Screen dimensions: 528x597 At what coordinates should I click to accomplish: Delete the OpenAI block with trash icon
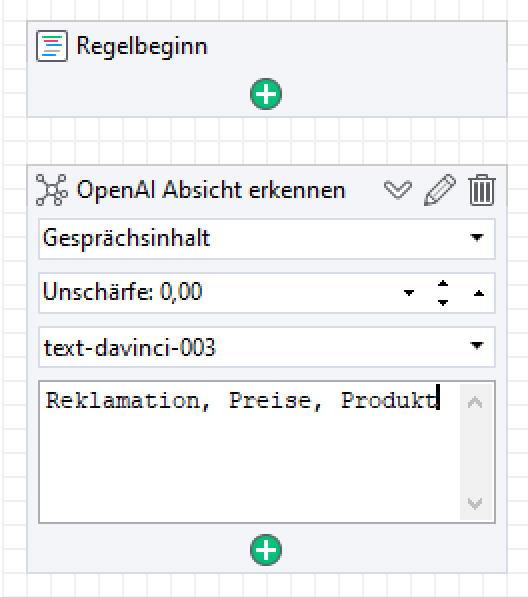click(x=482, y=190)
